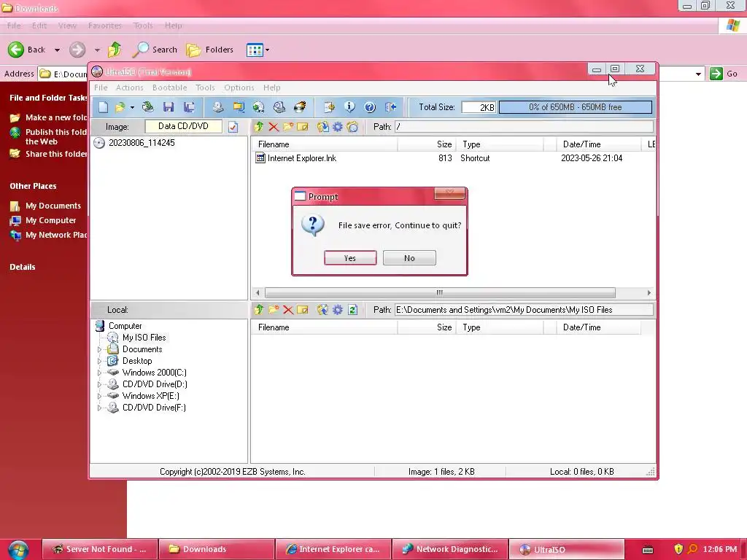Screen dimensions: 747x560
Task: Toggle the checkmark icon beside Data CD/DVD
Action: pyautogui.click(x=233, y=127)
